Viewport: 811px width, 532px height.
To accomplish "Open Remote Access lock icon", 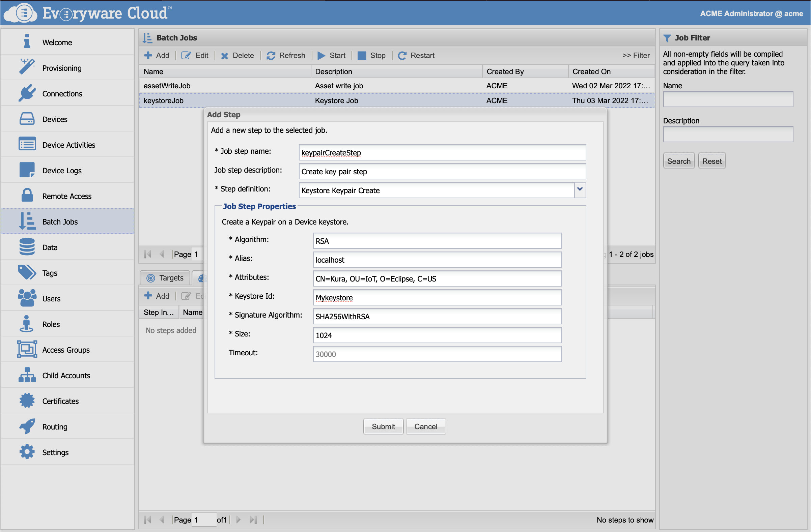I will (x=27, y=196).
